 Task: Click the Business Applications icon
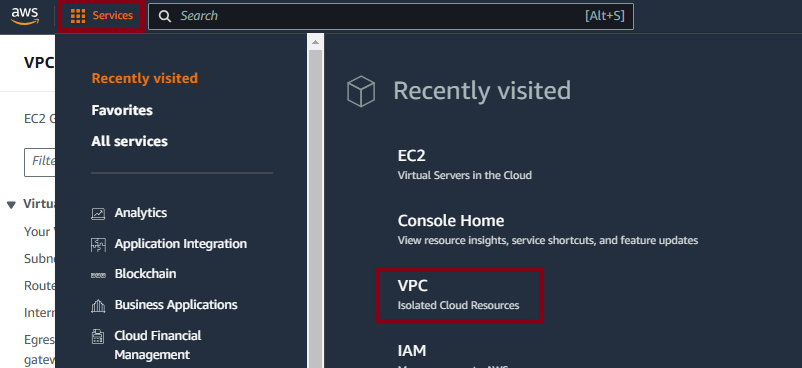pos(98,306)
